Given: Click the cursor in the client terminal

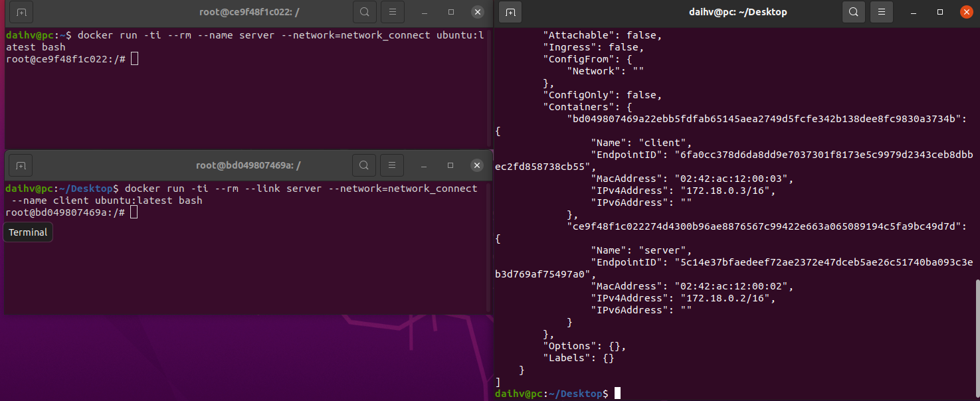Looking at the screenshot, I should [135, 212].
